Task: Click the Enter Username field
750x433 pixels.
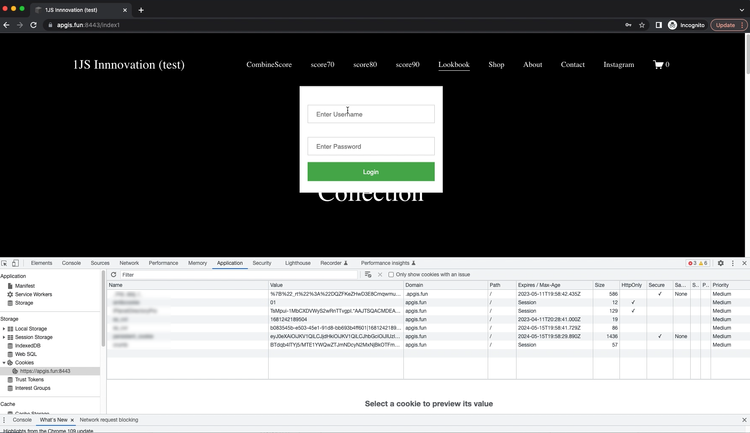Action: (x=371, y=114)
